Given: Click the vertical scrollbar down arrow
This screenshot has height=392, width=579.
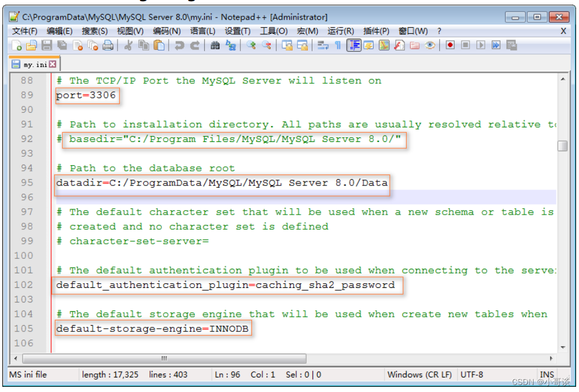Looking at the screenshot, I should click(x=562, y=347).
